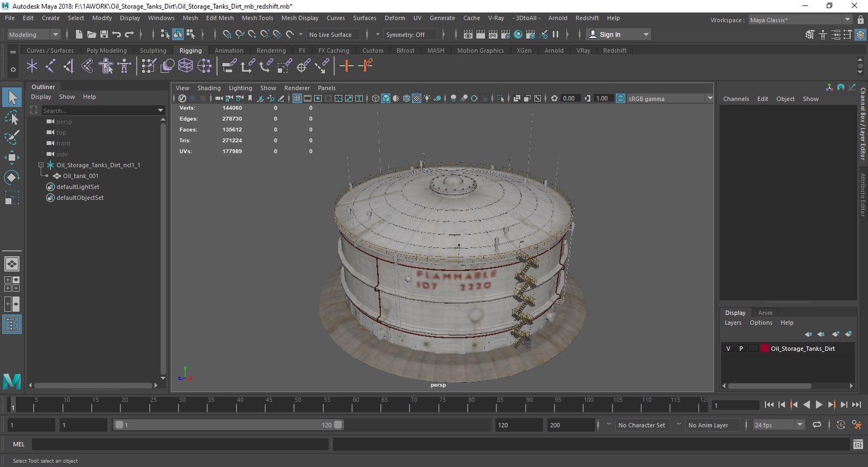Toggle visibility V of Oil_Storage_Tanks_Dirt layer
This screenshot has width=868, height=467.
728,349
